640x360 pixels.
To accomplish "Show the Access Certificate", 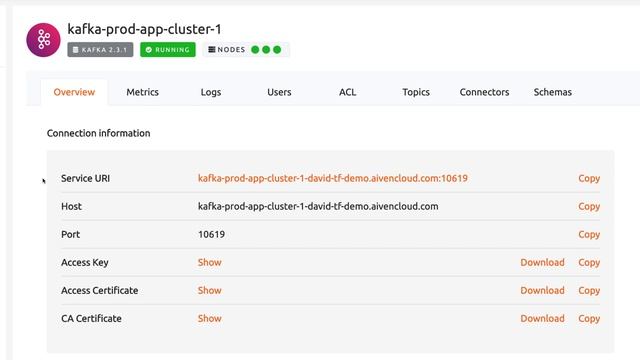I will pos(210,291).
